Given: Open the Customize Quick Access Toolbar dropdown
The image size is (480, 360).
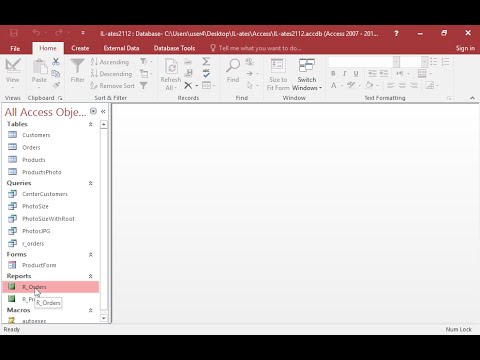Looking at the screenshot, I should [83, 33].
